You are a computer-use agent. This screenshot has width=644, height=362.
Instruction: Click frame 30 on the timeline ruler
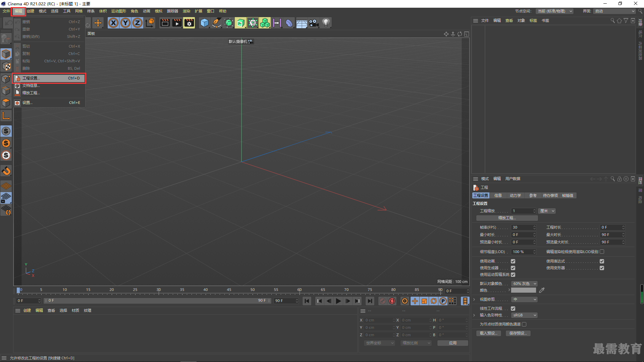click(159, 290)
